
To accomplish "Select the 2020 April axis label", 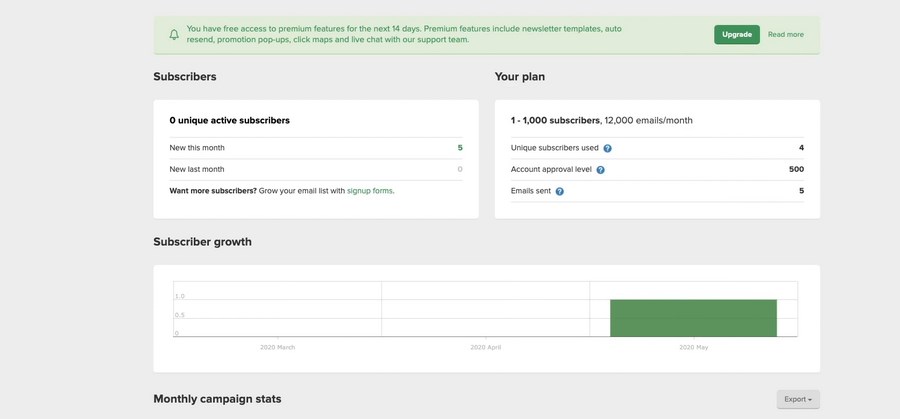I will (485, 347).
